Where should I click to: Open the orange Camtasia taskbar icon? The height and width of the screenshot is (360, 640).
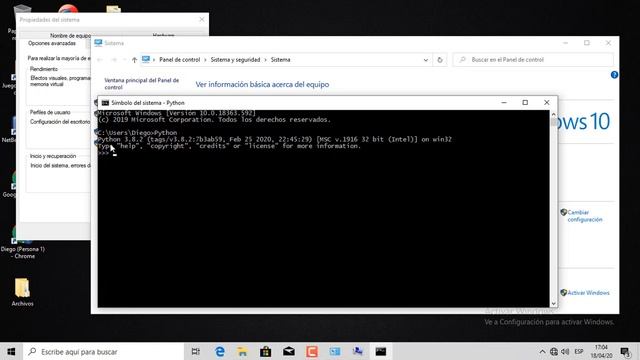pyautogui.click(x=312, y=351)
